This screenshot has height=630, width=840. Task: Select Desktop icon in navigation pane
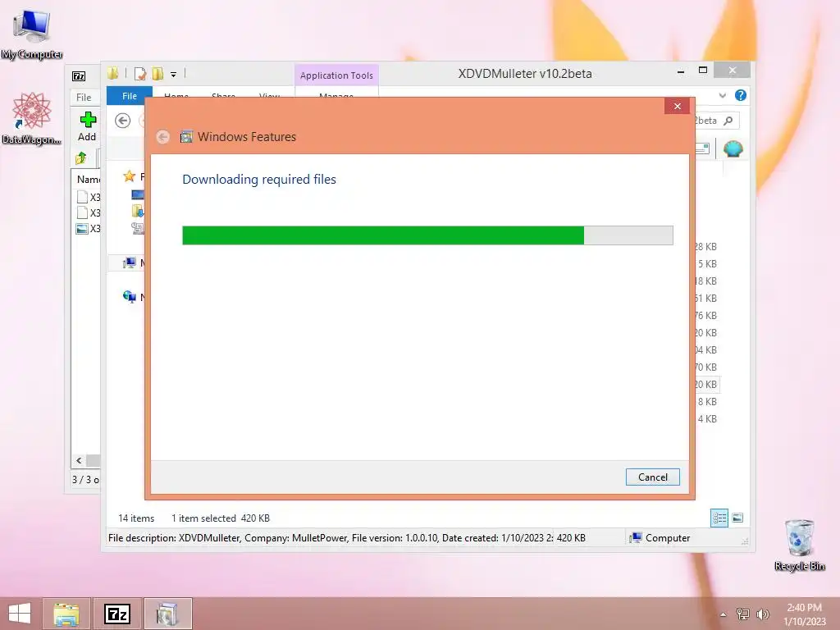point(137,194)
